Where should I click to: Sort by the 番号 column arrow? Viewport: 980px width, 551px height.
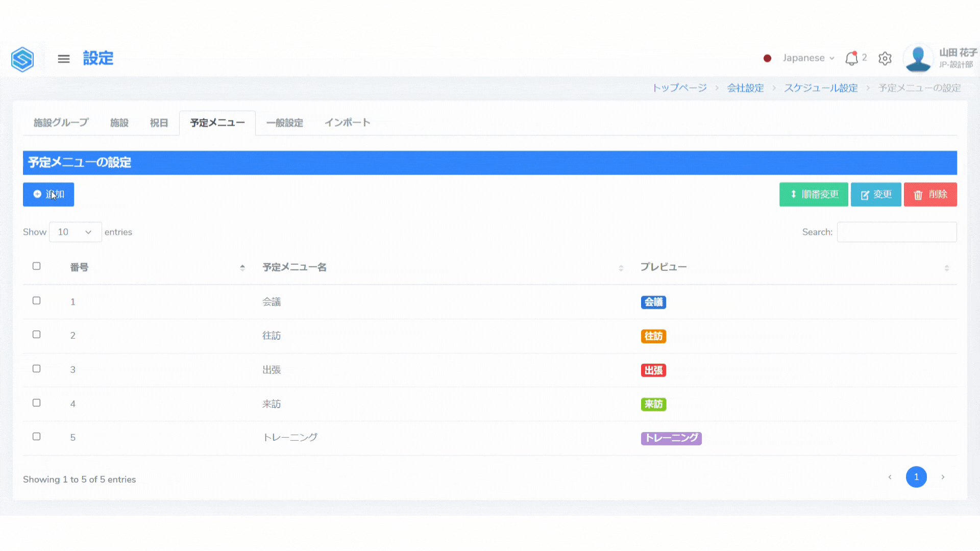coord(242,267)
